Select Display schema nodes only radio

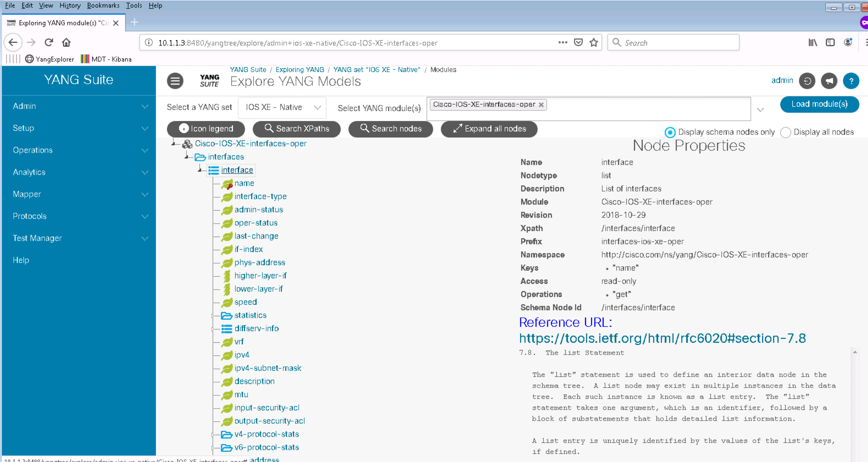click(670, 132)
